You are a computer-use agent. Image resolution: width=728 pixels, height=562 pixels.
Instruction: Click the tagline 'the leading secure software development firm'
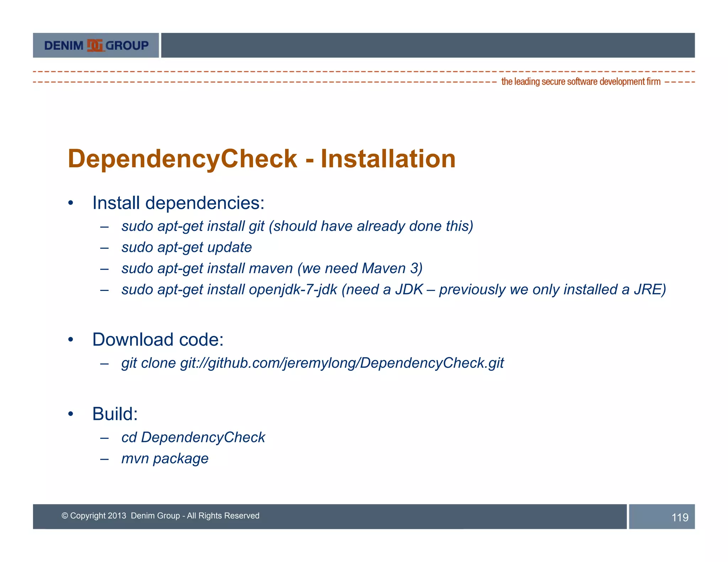[x=580, y=82]
